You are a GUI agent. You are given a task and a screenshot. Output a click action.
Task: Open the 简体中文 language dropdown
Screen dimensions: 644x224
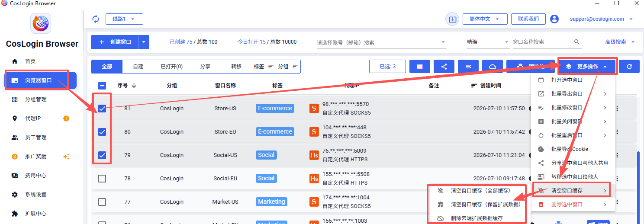click(x=485, y=19)
